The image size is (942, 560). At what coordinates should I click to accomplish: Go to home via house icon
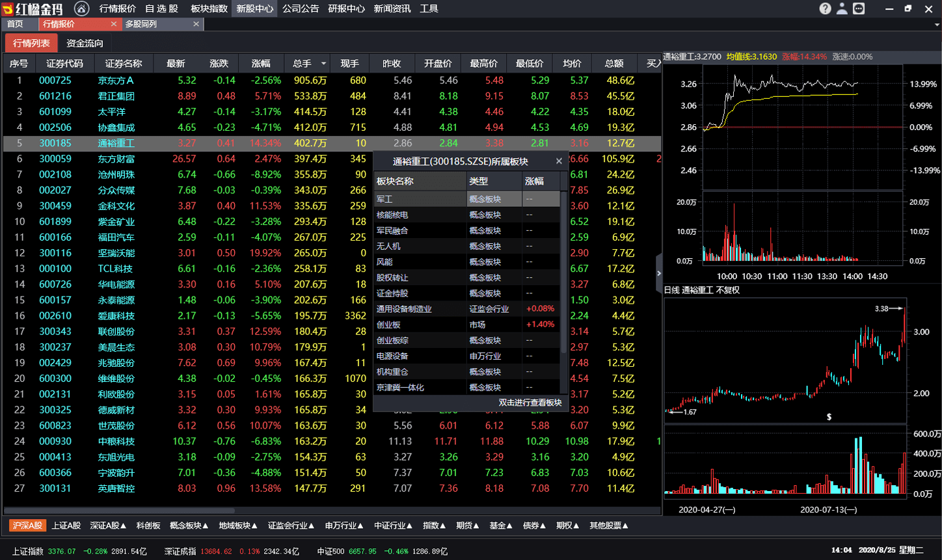(x=81, y=8)
